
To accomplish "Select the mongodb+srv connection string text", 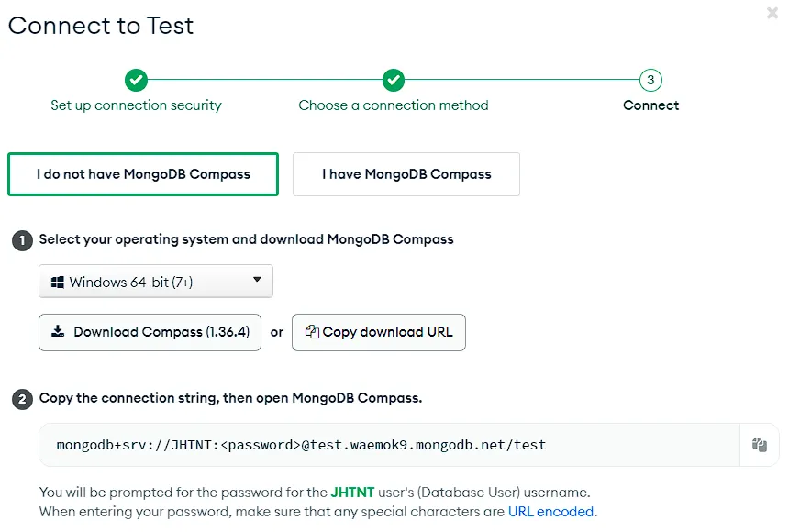I will pos(303,444).
